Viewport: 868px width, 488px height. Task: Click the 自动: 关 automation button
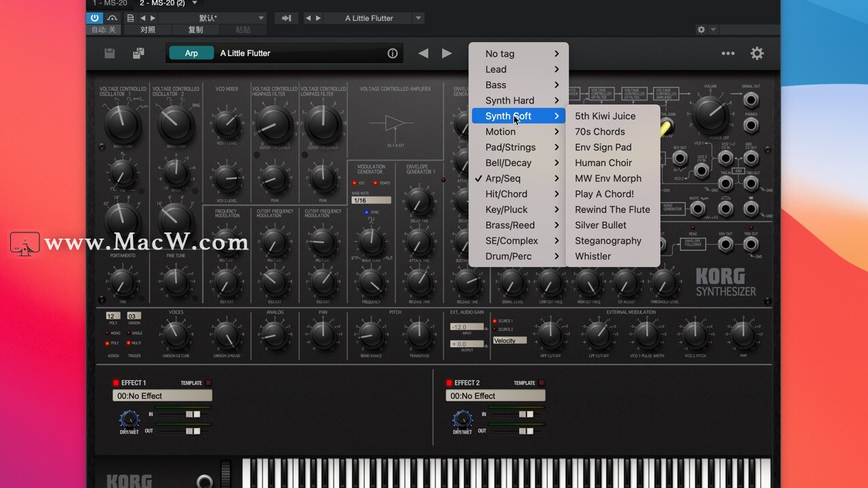point(104,30)
